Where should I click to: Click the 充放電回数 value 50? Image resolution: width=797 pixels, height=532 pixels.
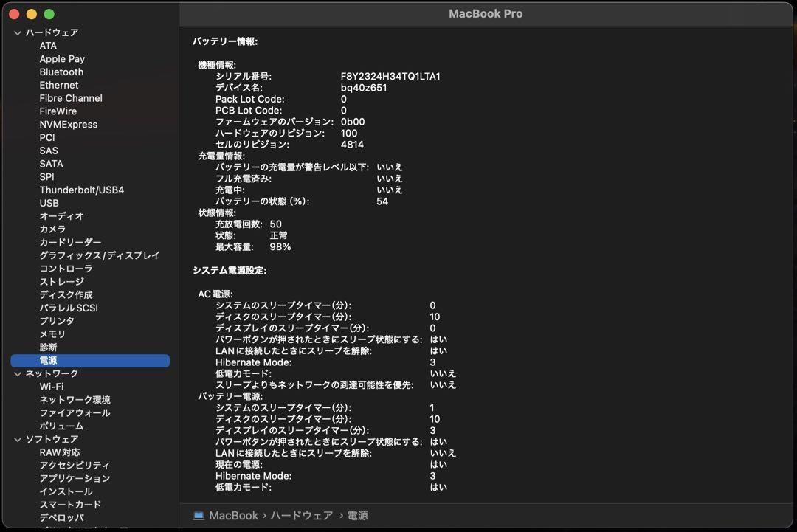(275, 224)
